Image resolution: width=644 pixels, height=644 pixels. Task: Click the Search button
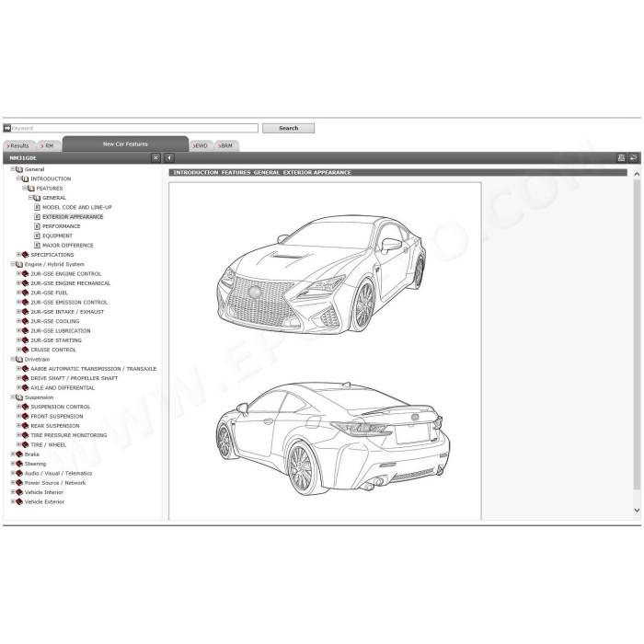288,128
